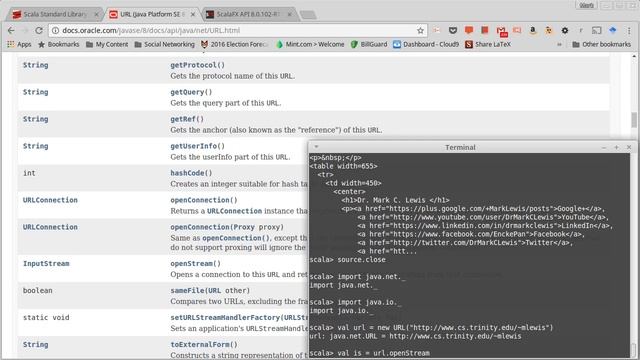Click the browser page vertical scrollbar thumb

pyautogui.click(x=634, y=120)
